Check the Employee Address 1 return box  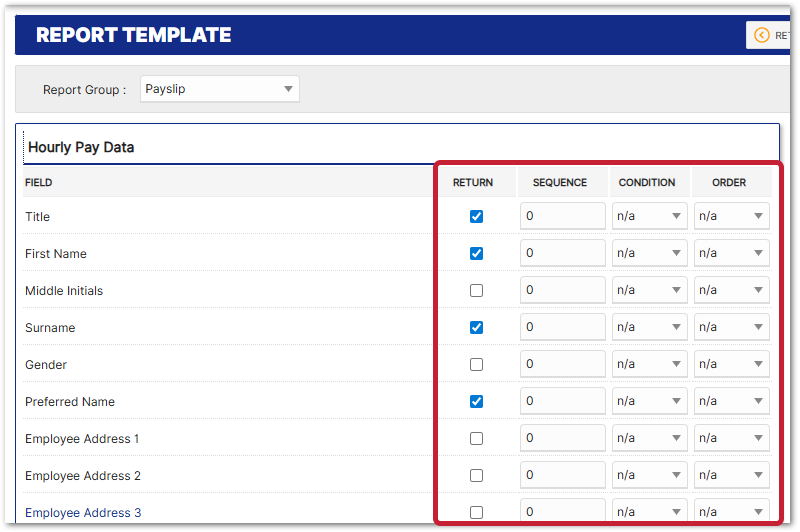click(476, 439)
